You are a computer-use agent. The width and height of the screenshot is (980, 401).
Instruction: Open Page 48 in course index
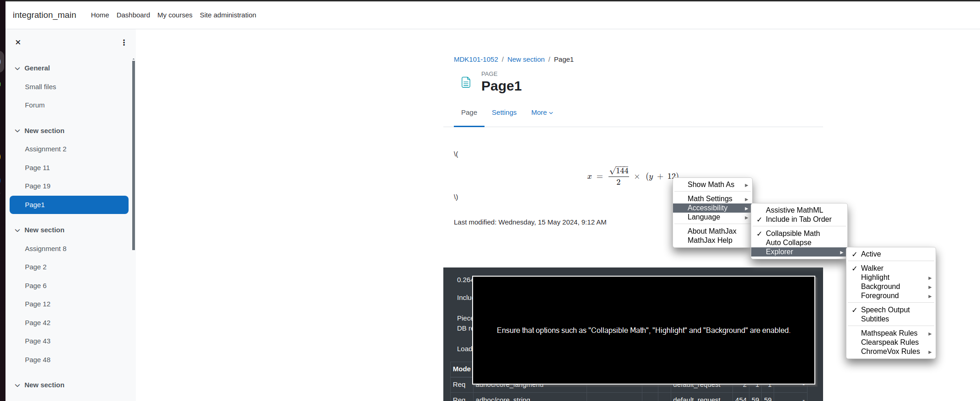[x=38, y=360]
